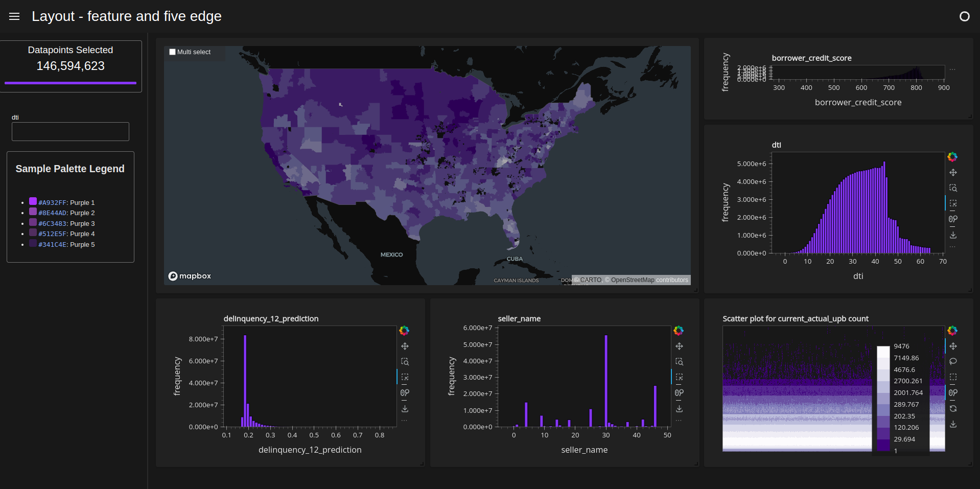Screen dimensions: 980x489
Task: Click the '146,594,623' datapoints count
Action: pyautogui.click(x=71, y=66)
